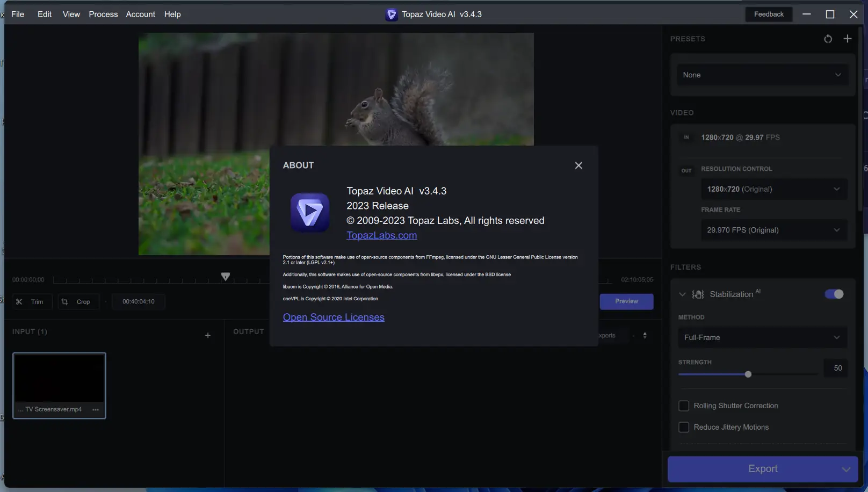Viewport: 868px width, 492px height.
Task: Click the timeline start time 00:00:00;00
Action: pyautogui.click(x=28, y=280)
